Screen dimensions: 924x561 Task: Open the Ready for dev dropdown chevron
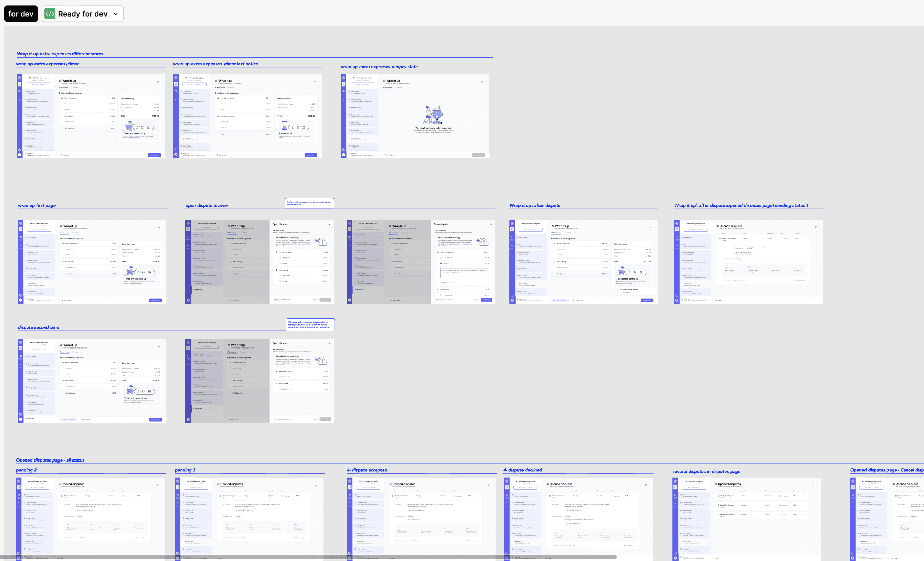click(x=116, y=14)
